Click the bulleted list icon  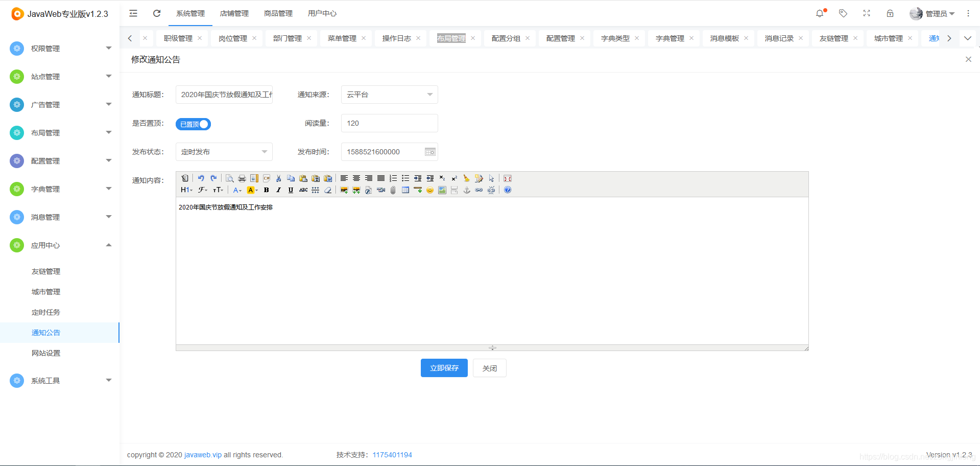tap(405, 178)
